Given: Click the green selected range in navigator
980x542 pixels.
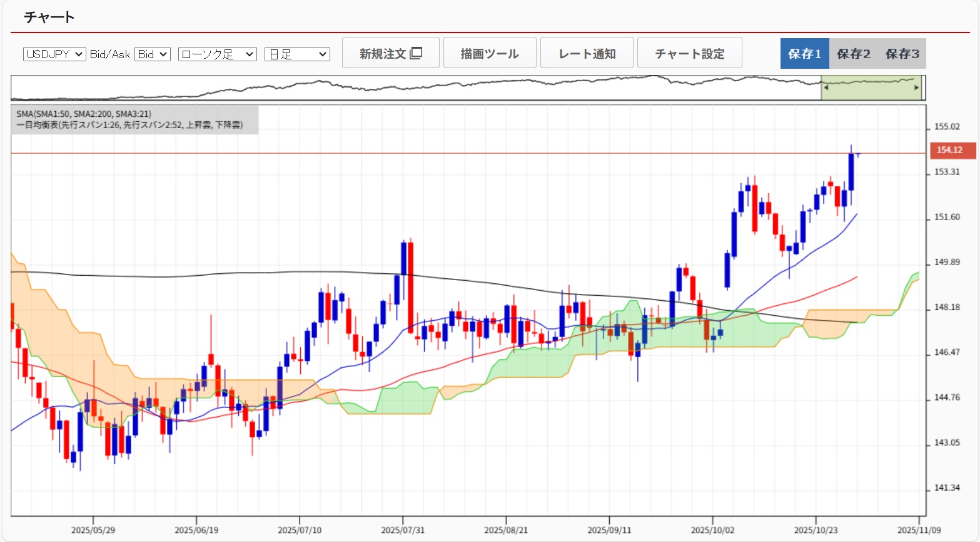Looking at the screenshot, I should [871, 91].
